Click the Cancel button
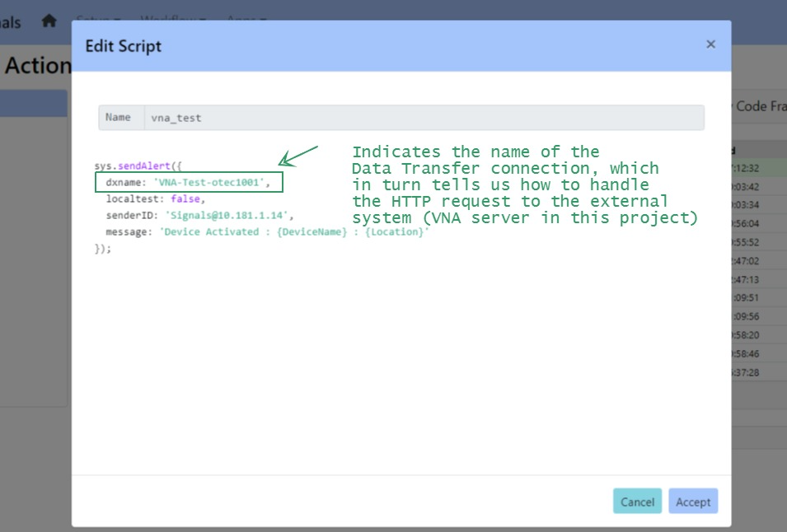 637,502
